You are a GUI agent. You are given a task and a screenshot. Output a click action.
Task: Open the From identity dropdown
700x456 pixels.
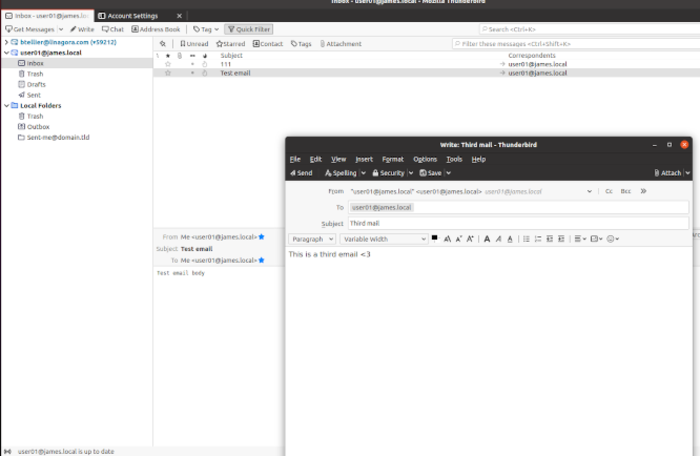(x=589, y=191)
